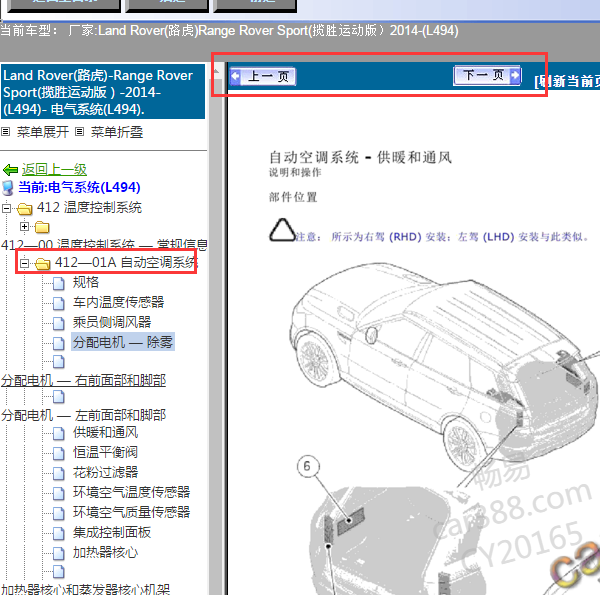Image resolution: width=600 pixels, height=595 pixels.
Task: Click page icon next to 恒温平衡阀
Action: (59, 453)
